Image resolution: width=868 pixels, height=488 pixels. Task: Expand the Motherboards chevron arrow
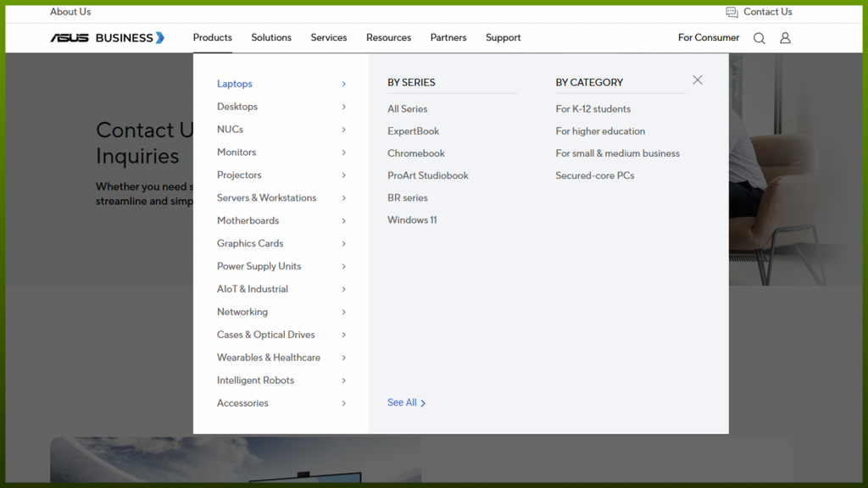click(344, 221)
